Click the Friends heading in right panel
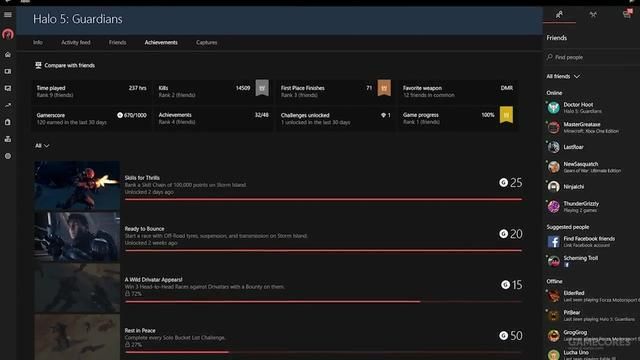The image size is (640, 360). [557, 38]
